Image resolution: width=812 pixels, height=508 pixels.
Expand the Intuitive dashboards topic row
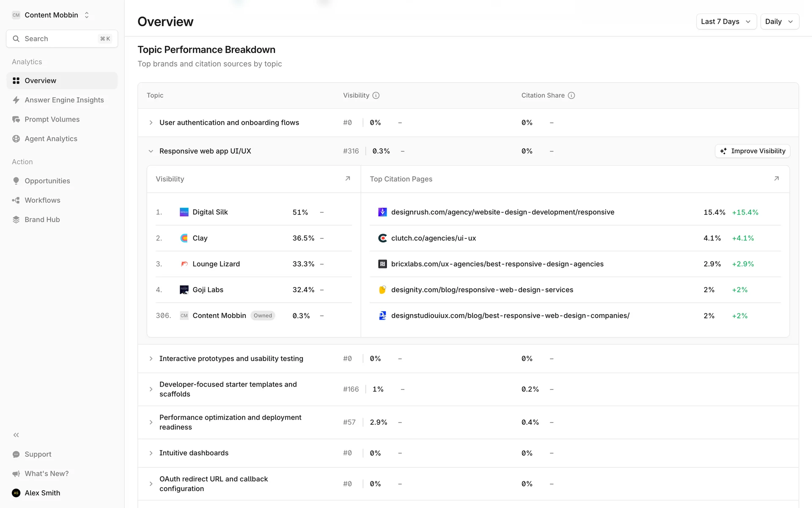click(151, 453)
